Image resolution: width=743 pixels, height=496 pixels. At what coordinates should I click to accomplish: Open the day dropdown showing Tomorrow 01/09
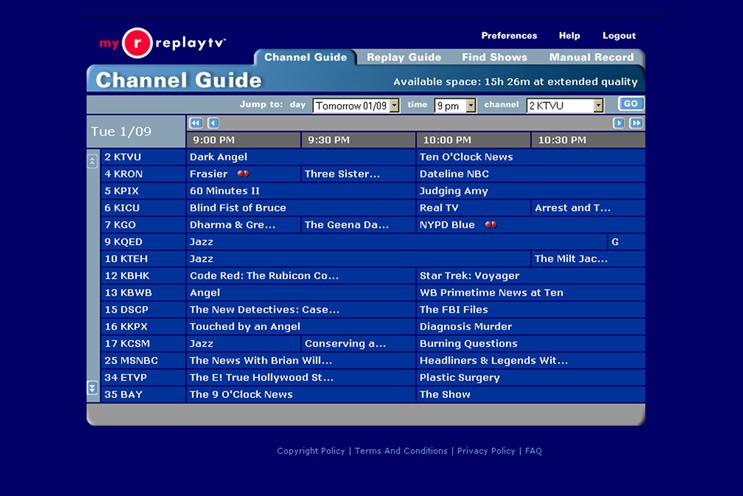tap(356, 106)
